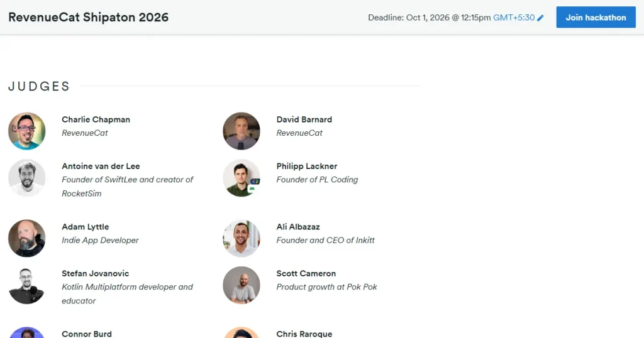Click the Chris Raroque judge name

(x=304, y=334)
